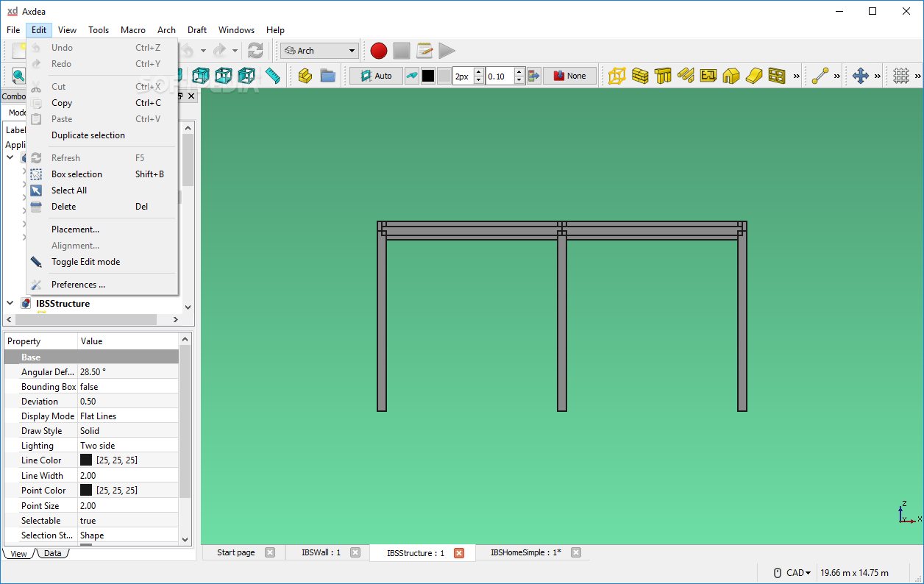The height and width of the screenshot is (584, 924).
Task: Close the IBSStructure : 1 tab
Action: (459, 553)
